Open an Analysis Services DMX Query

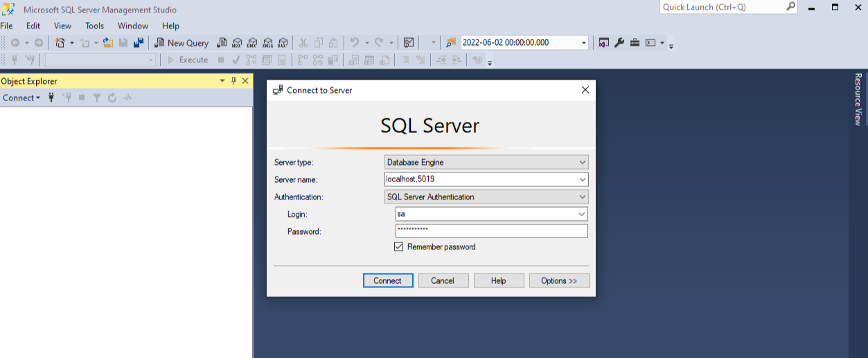click(253, 43)
